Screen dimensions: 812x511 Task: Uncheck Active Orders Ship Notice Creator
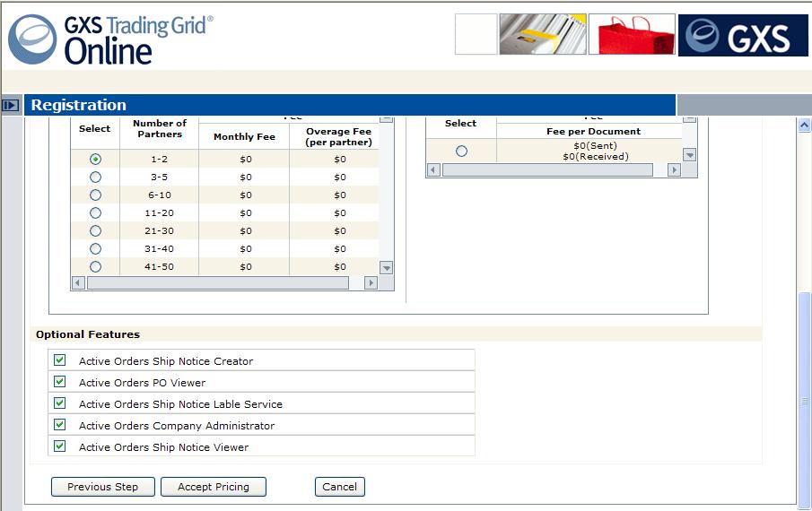tap(60, 360)
